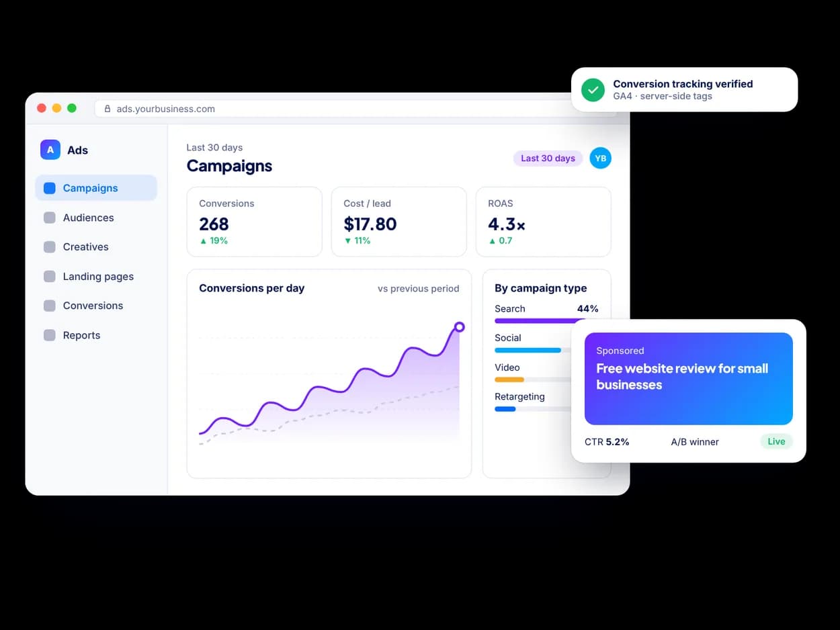840x630 pixels.
Task: Click the Retargeting campaign type bar
Action: click(505, 409)
